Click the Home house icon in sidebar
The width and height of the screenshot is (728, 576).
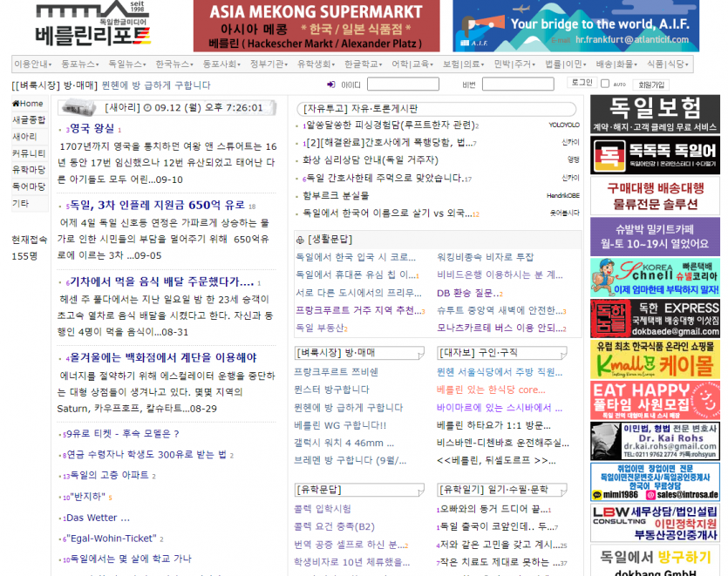point(16,104)
